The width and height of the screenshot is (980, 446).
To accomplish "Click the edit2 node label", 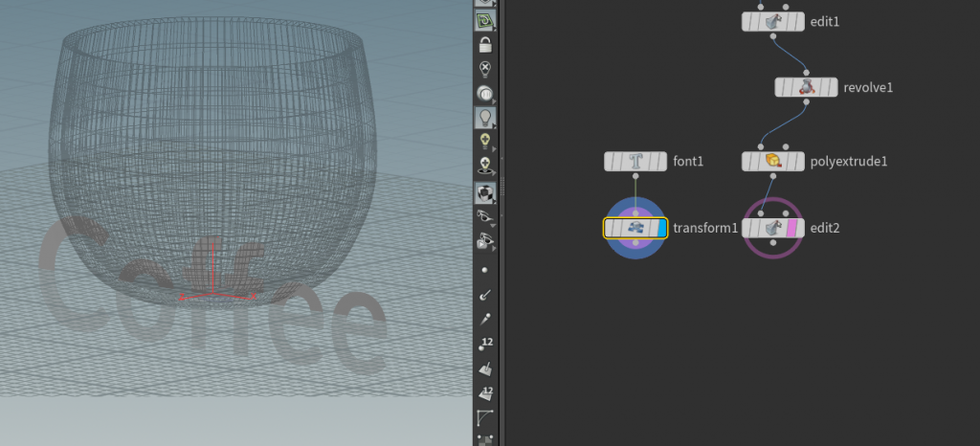I will click(x=825, y=228).
